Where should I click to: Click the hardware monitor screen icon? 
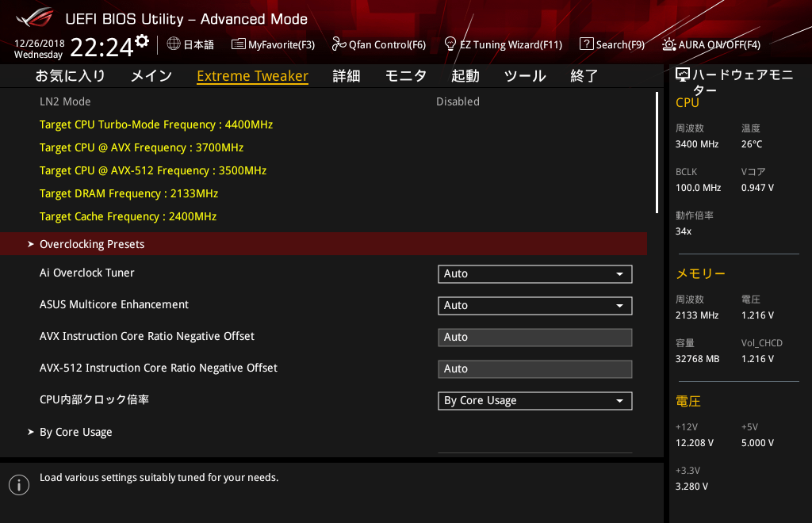click(x=683, y=75)
